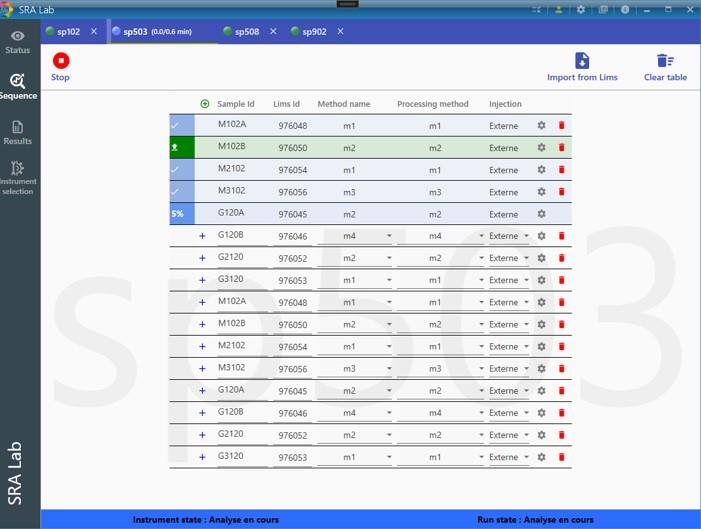
Task: Add new sample row with green plus icon
Action: coord(205,104)
